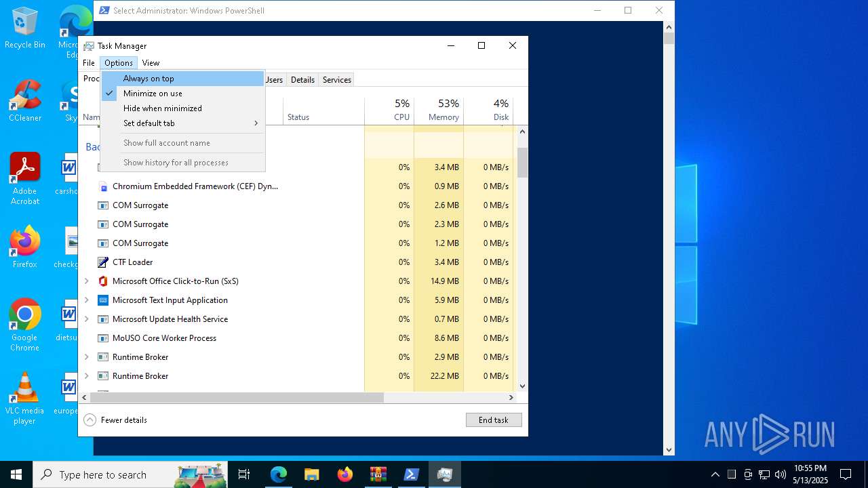This screenshot has height=488, width=868.
Task: Close the open Options menu
Action: coord(119,63)
